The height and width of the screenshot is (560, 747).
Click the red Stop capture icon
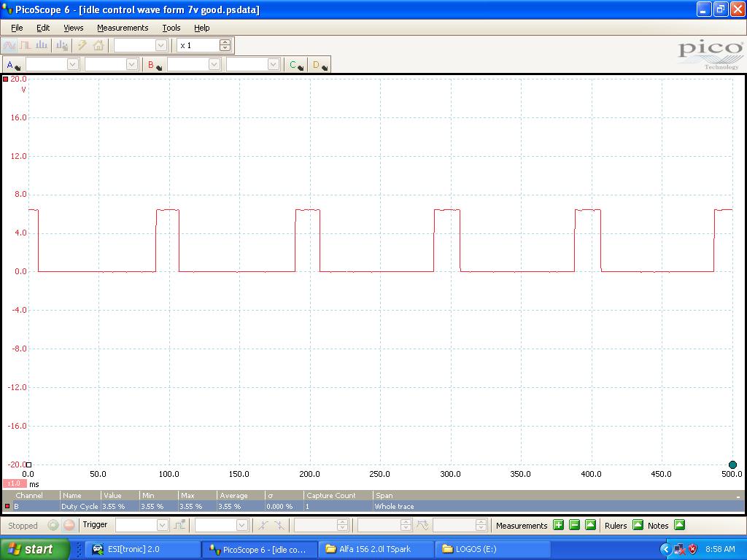tap(69, 525)
